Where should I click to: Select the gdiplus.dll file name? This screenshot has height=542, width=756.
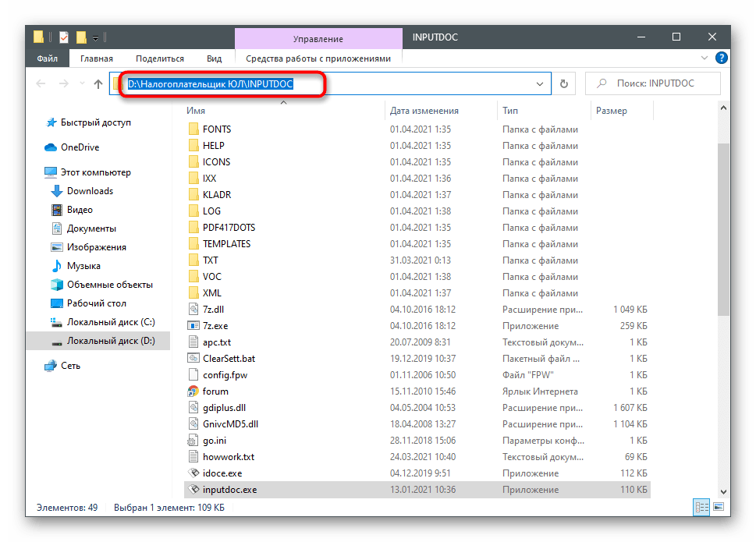click(x=224, y=408)
